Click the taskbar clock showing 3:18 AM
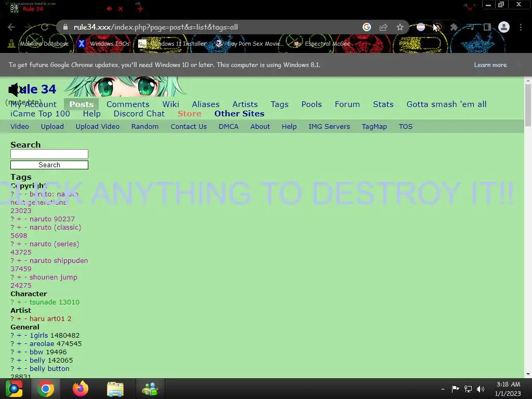The image size is (532, 399). click(x=508, y=389)
